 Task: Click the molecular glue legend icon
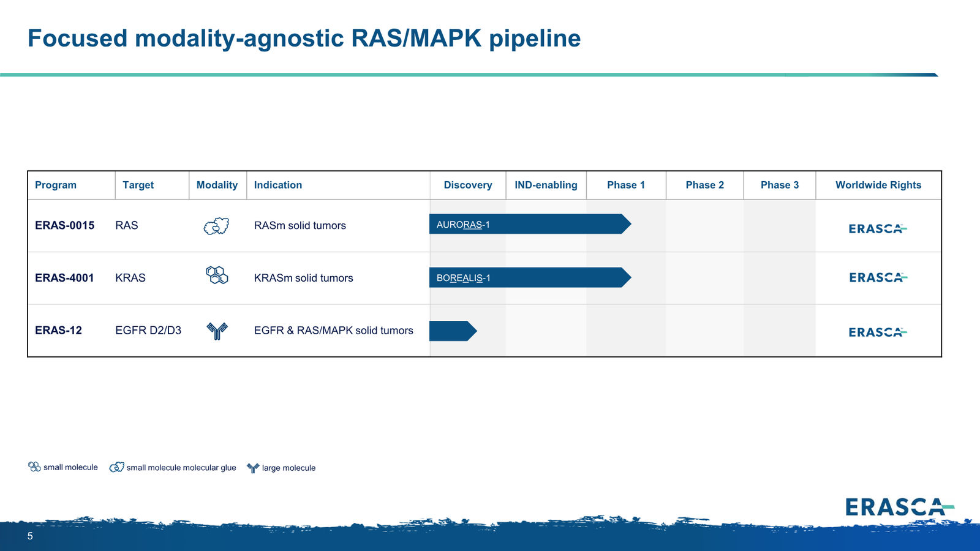point(116,467)
